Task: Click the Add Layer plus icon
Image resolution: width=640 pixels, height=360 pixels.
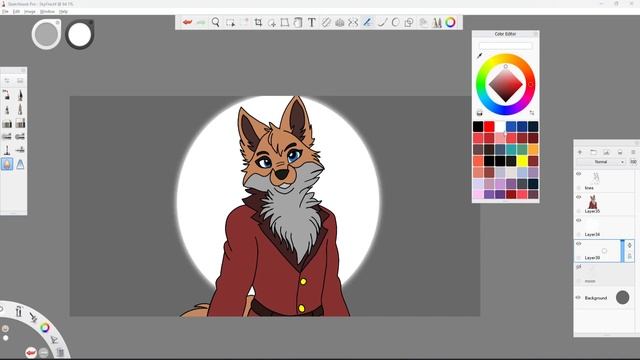Action: (x=580, y=152)
